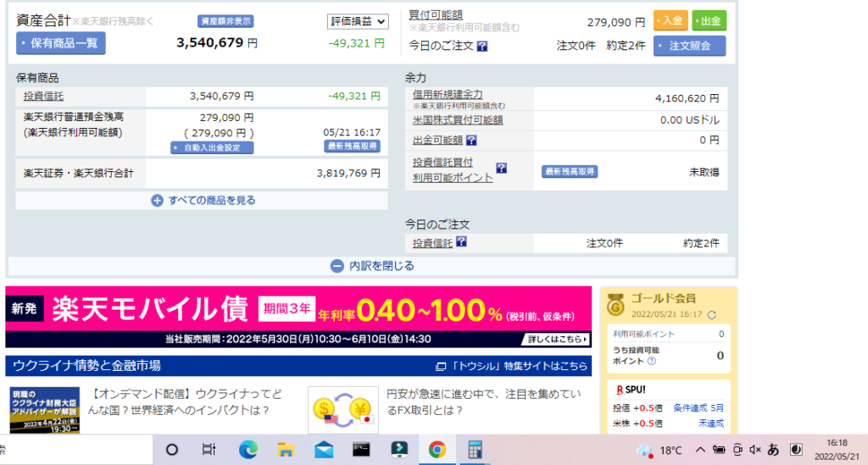The image size is (868, 465).
Task: Refresh member info beside 2022/05/21 16:17
Action: (712, 314)
